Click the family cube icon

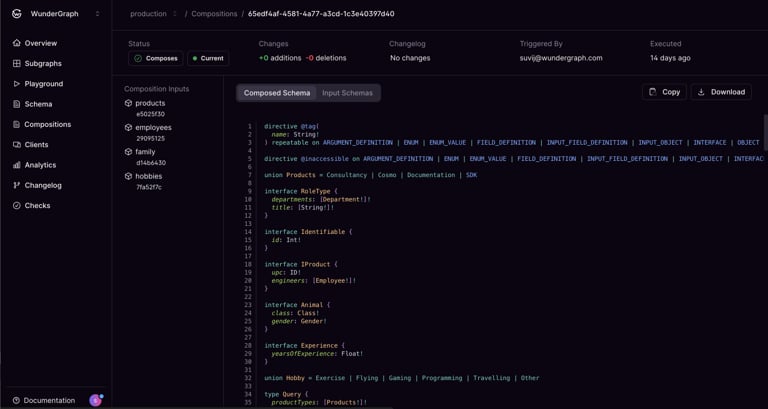point(128,152)
